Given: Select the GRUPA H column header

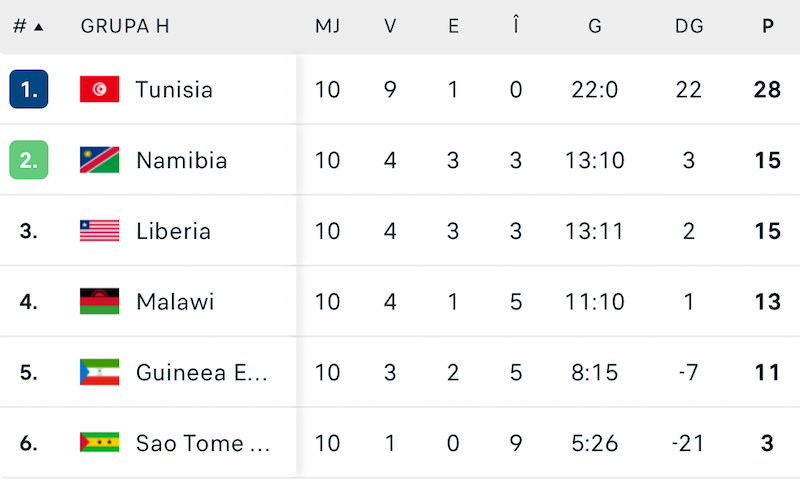Looking at the screenshot, I should pos(125,27).
